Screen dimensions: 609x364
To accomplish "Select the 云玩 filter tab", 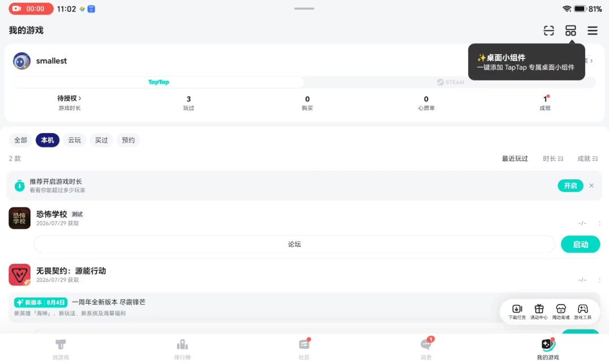I will click(74, 140).
